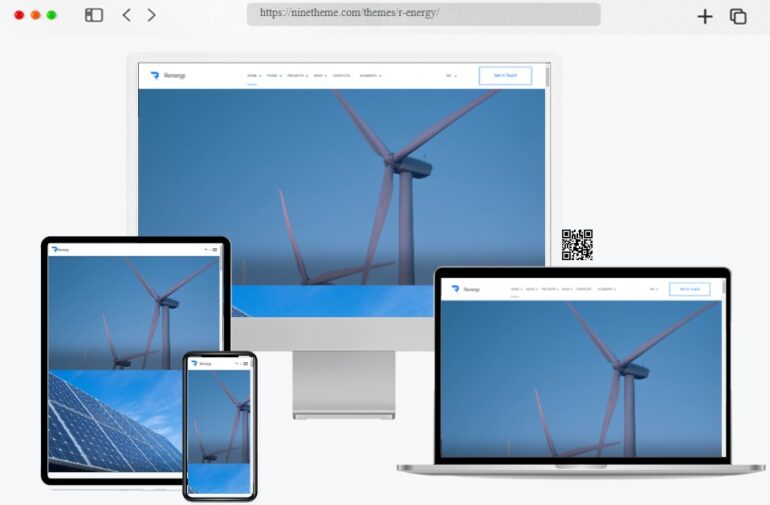Screen dimensions: 770x505
Task: Select Contacts in the desktop monitor navigation
Action: tap(341, 75)
